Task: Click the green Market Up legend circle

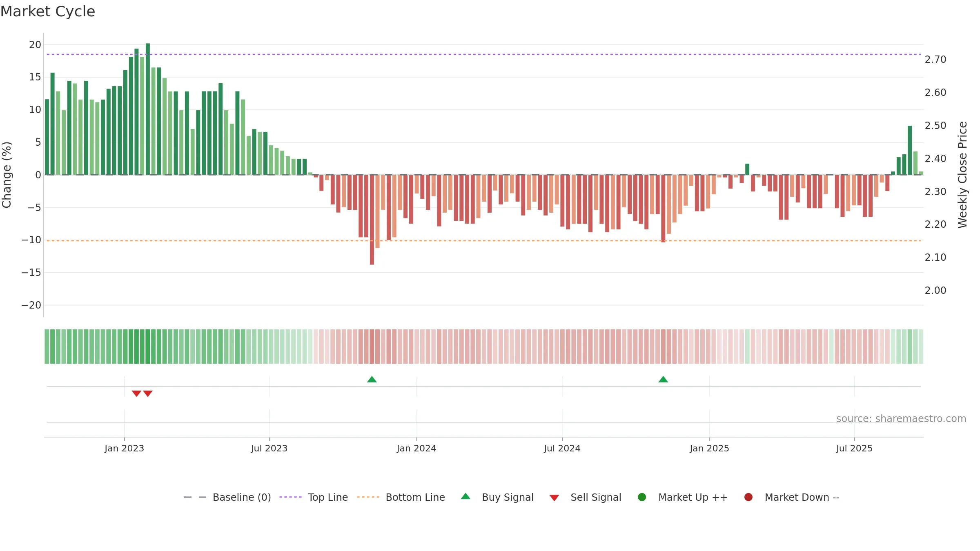Action: (642, 497)
